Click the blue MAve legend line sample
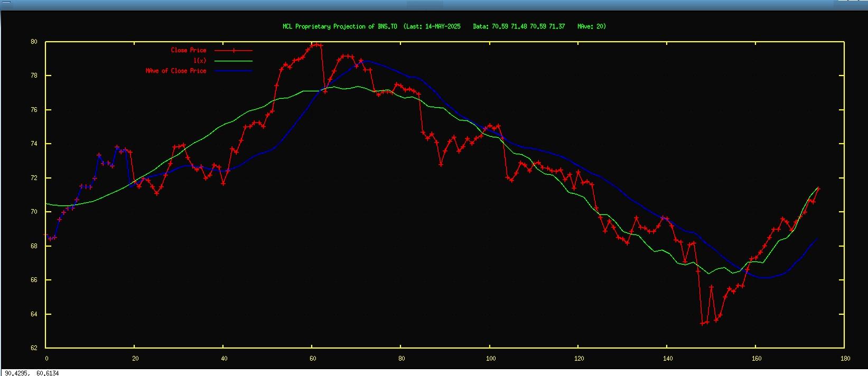This screenshot has height=376, width=868. (x=234, y=71)
